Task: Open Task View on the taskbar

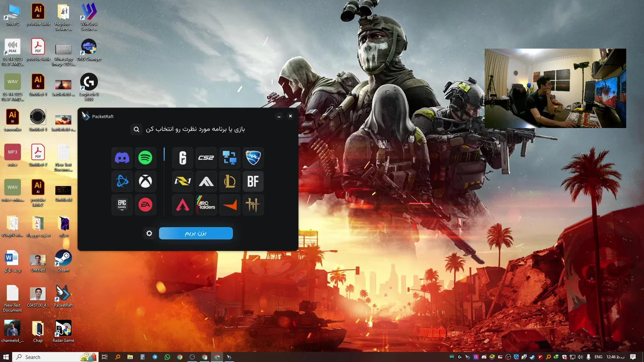Action: point(105,357)
